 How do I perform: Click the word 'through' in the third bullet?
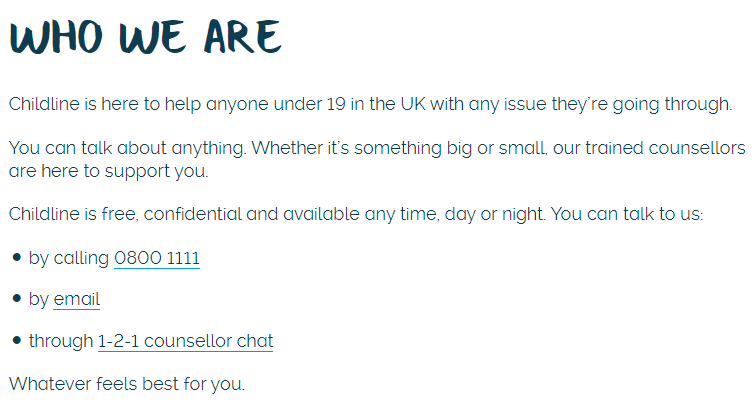(60, 341)
